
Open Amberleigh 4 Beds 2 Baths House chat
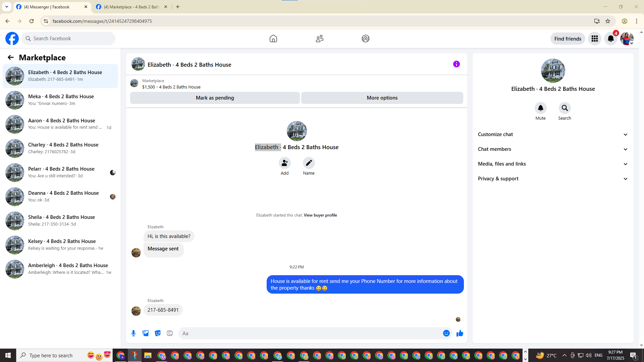point(60,269)
